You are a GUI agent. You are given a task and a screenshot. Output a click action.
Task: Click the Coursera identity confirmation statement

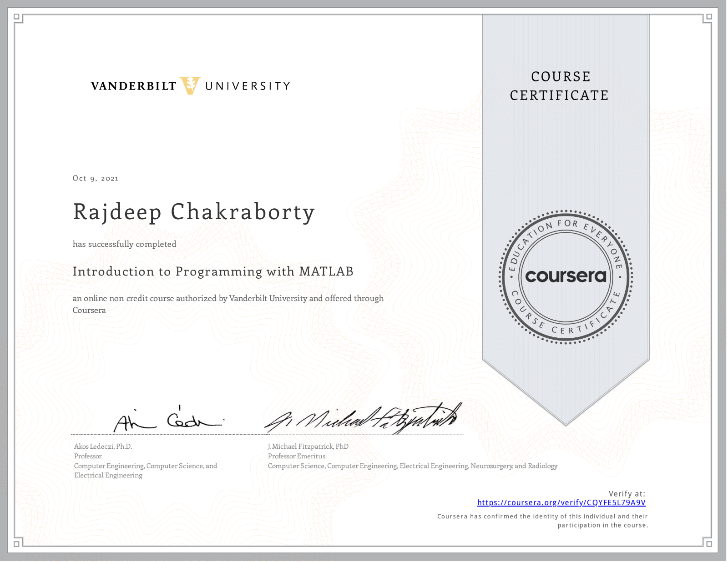pyautogui.click(x=542, y=521)
